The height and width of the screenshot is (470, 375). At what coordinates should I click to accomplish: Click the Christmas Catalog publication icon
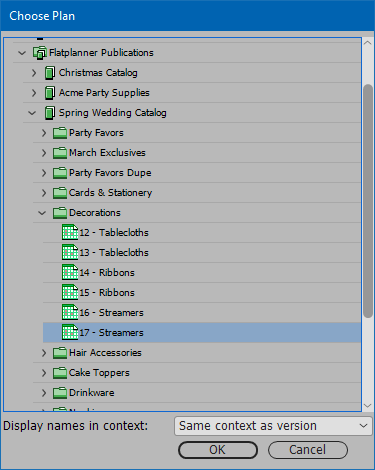50,73
